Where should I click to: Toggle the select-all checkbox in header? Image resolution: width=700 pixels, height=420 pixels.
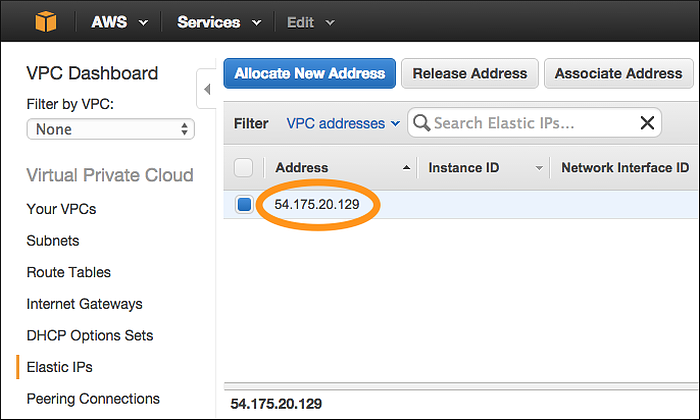pyautogui.click(x=244, y=167)
